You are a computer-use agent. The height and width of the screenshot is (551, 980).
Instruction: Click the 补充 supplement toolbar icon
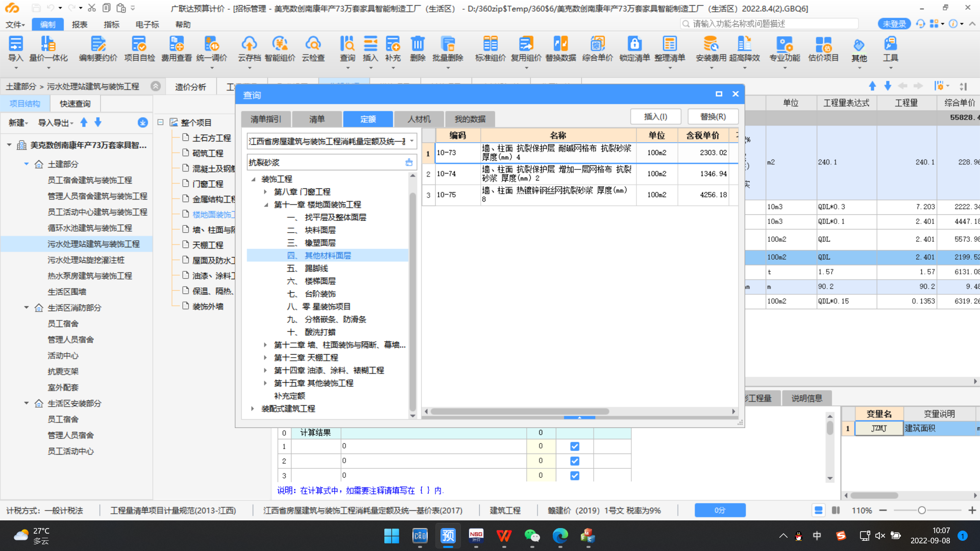pos(393,49)
